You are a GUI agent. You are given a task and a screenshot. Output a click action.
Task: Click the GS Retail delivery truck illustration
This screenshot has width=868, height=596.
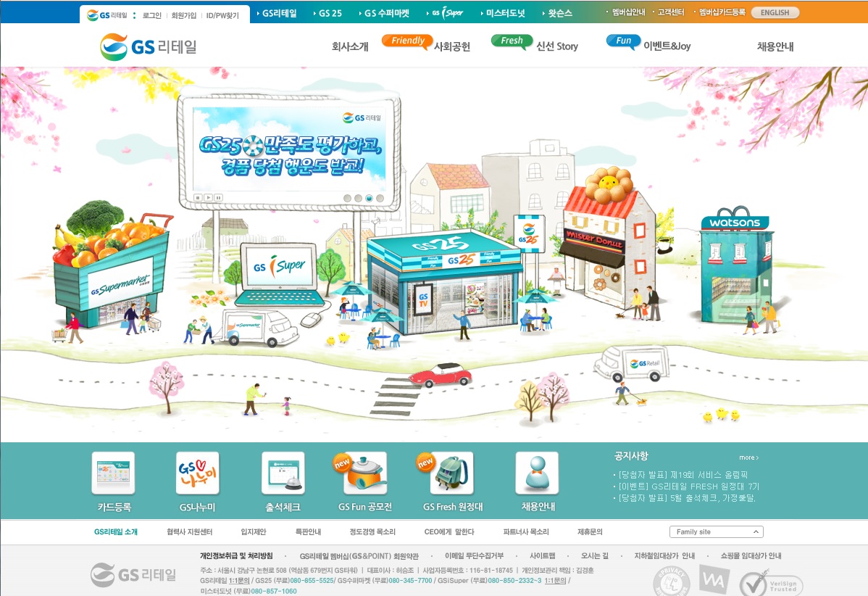pyautogui.click(x=633, y=364)
